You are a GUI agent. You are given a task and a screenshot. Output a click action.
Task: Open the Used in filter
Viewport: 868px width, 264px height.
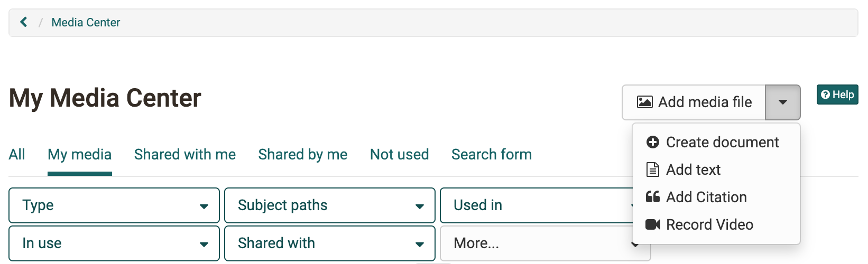(537, 205)
